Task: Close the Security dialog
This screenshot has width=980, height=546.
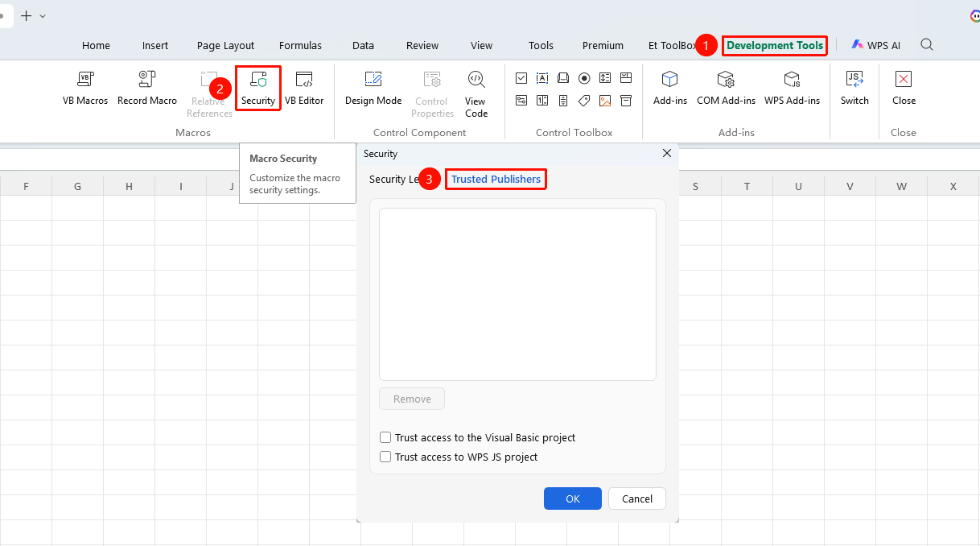Action: pos(667,153)
